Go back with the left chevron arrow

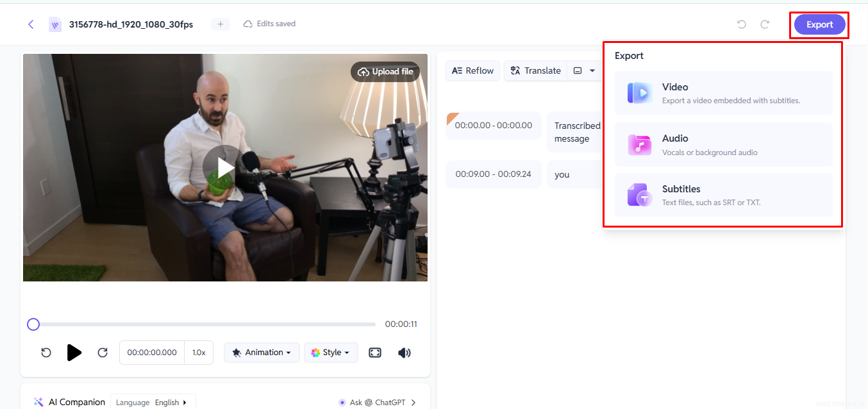point(31,24)
